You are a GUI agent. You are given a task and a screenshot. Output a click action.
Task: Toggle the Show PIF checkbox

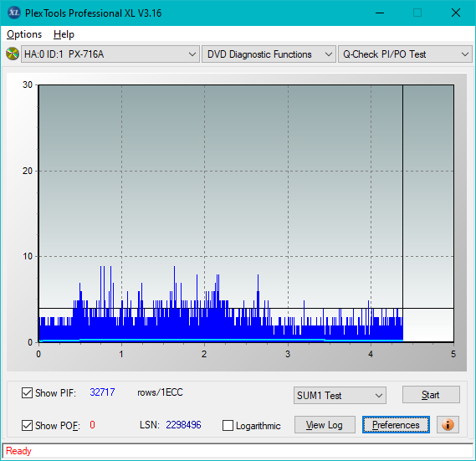click(x=27, y=392)
